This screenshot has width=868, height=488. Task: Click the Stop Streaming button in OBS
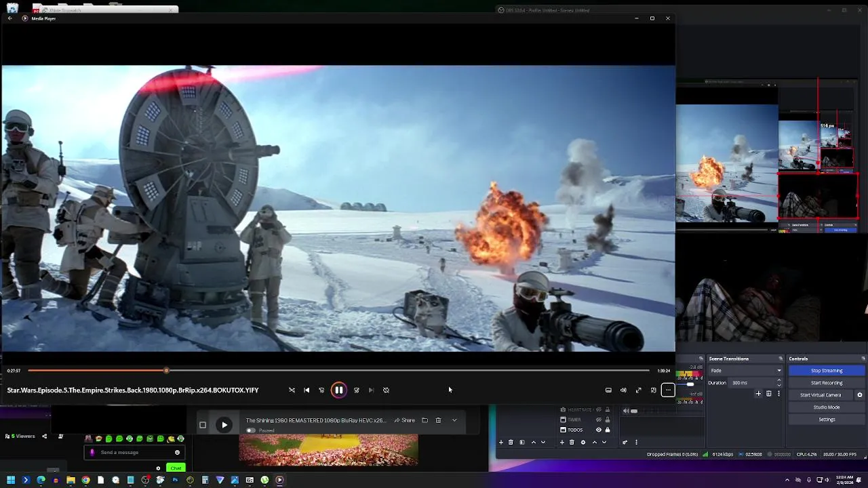(x=827, y=371)
